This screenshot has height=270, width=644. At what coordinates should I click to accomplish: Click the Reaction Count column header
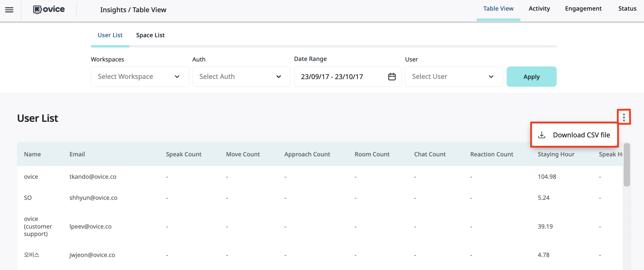492,154
